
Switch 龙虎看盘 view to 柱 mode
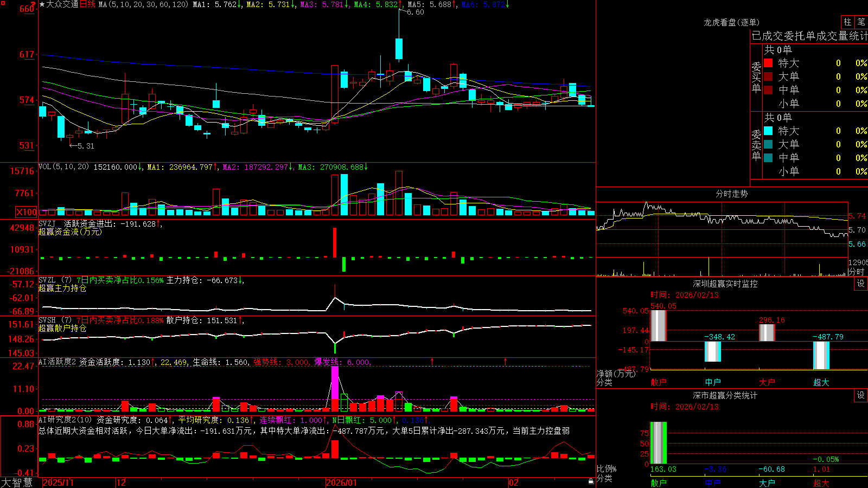click(x=847, y=22)
